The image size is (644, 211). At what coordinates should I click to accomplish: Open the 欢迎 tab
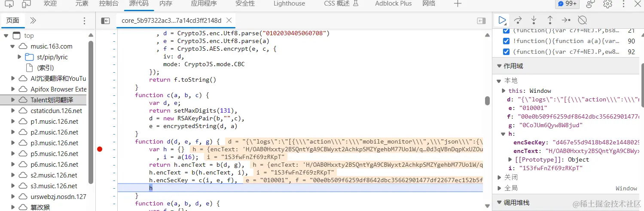coord(50,3)
